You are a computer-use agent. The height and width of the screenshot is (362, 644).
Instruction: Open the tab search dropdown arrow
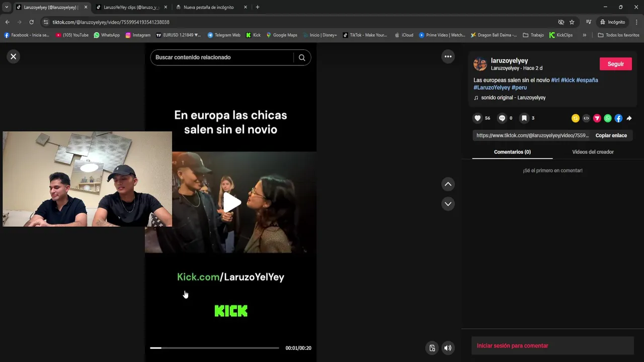(x=6, y=7)
